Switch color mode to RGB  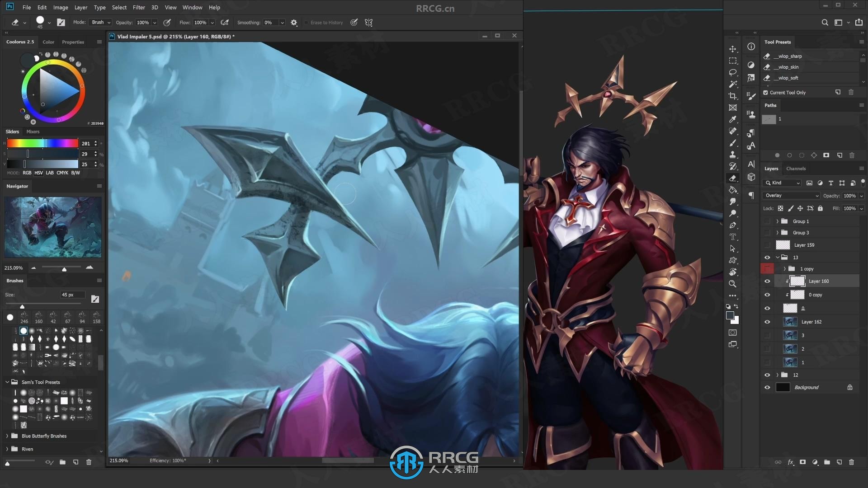pos(27,173)
